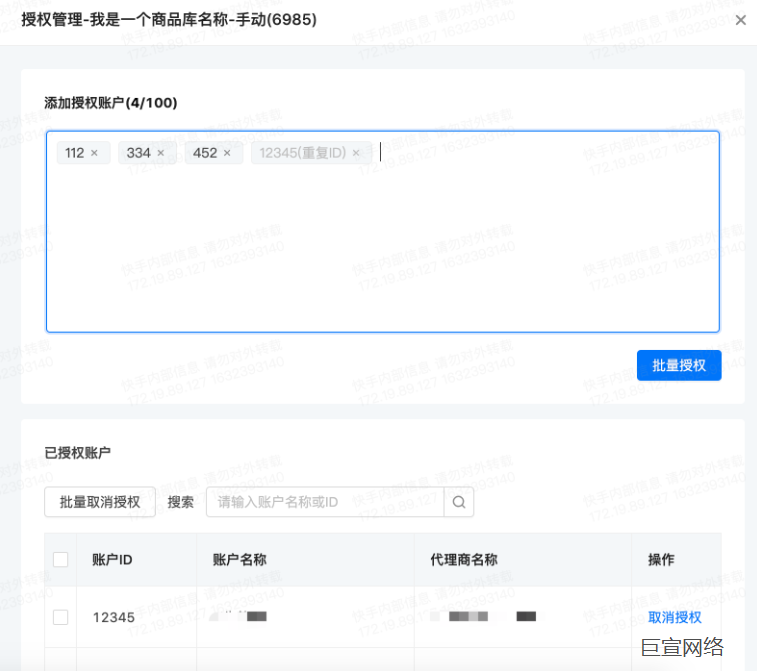Remove the 112 account tag
Screen dimensions: 757x671
pyautogui.click(x=94, y=153)
